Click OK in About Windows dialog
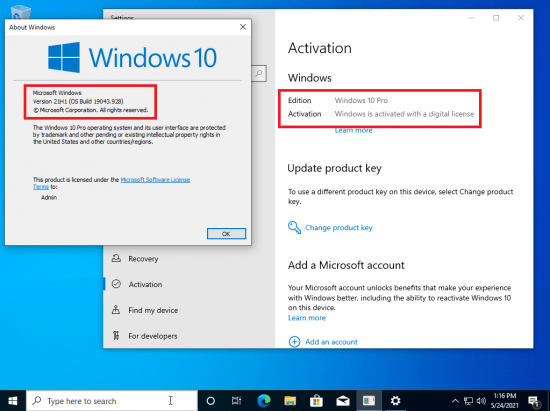 (x=226, y=234)
